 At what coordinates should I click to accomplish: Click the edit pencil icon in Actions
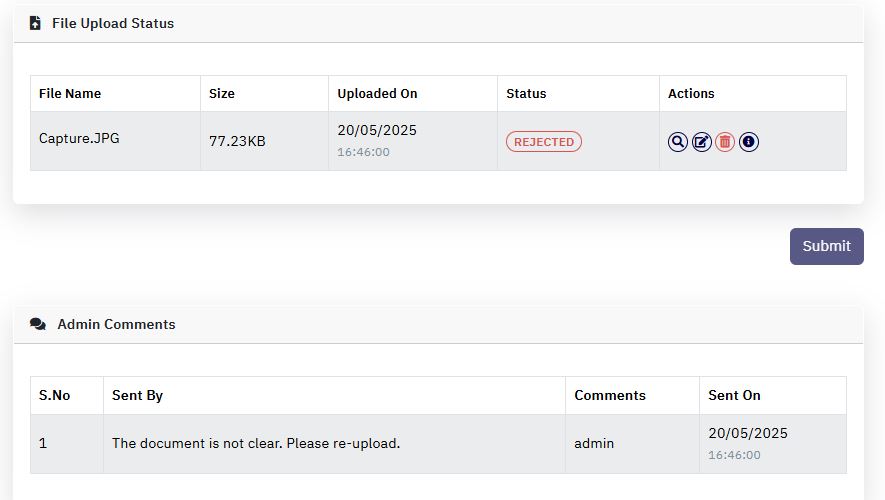[x=702, y=142]
